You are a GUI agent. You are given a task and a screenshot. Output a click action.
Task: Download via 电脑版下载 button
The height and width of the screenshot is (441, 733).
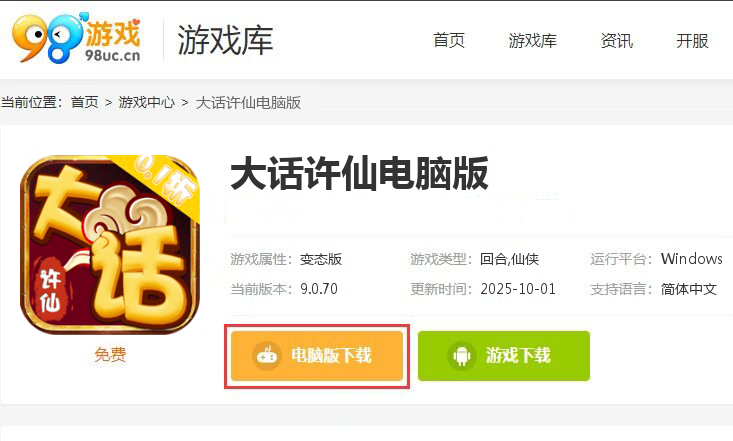tap(317, 356)
